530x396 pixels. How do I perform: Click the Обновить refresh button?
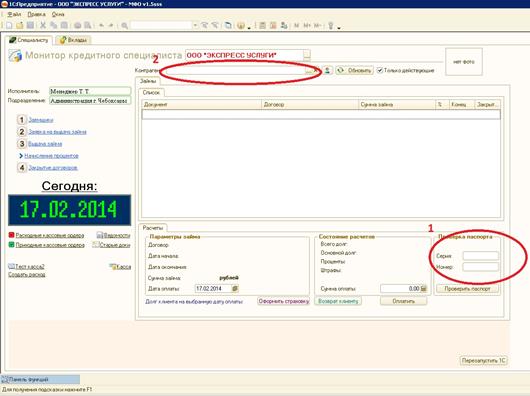click(355, 70)
